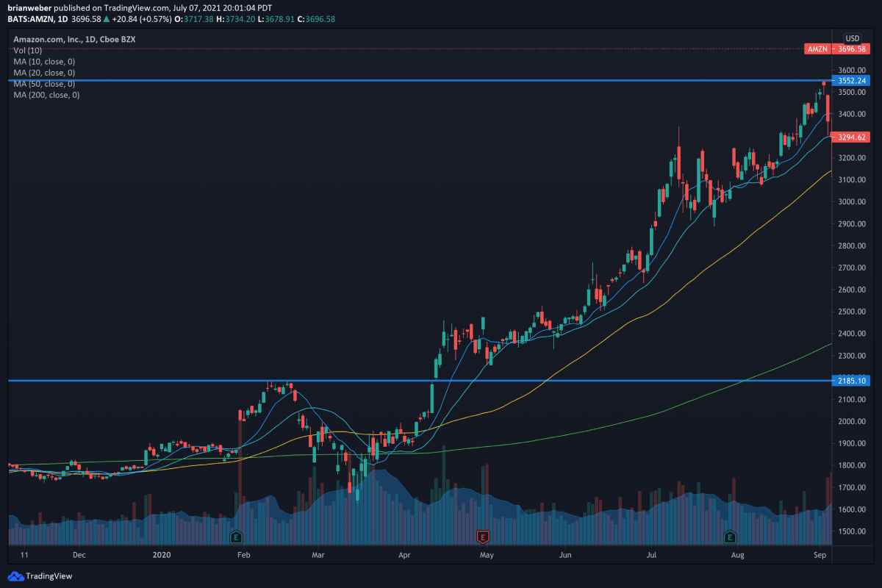Click the 3600.00 tick on the price axis
The image size is (882, 588).
pyautogui.click(x=853, y=70)
